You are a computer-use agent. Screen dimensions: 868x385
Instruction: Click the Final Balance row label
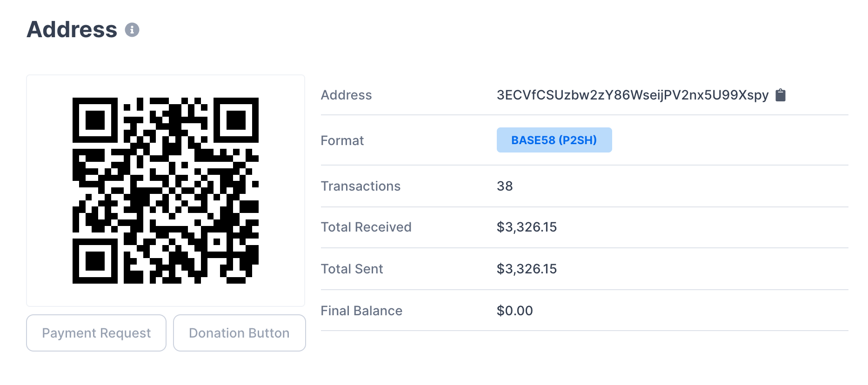pyautogui.click(x=361, y=311)
